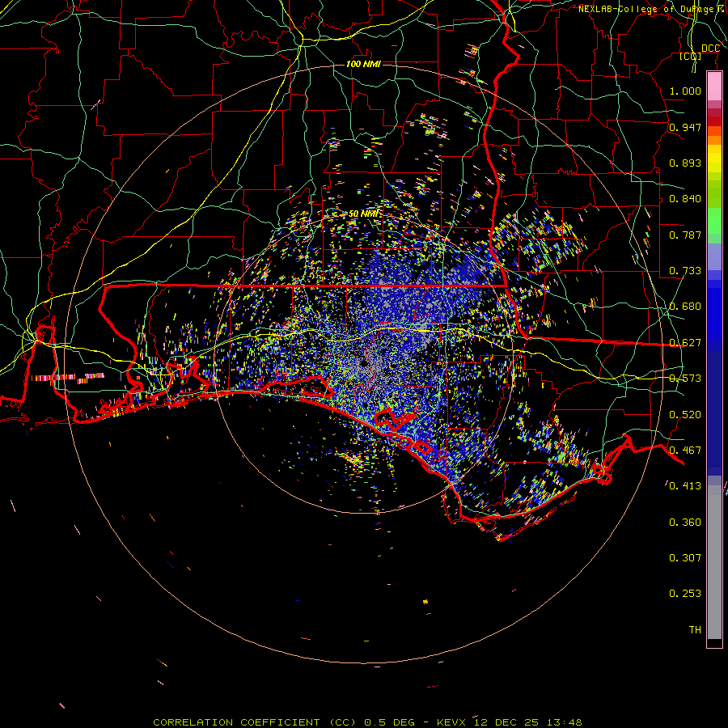Pick the pink band of the color scale
The image size is (728, 728).
tap(714, 87)
